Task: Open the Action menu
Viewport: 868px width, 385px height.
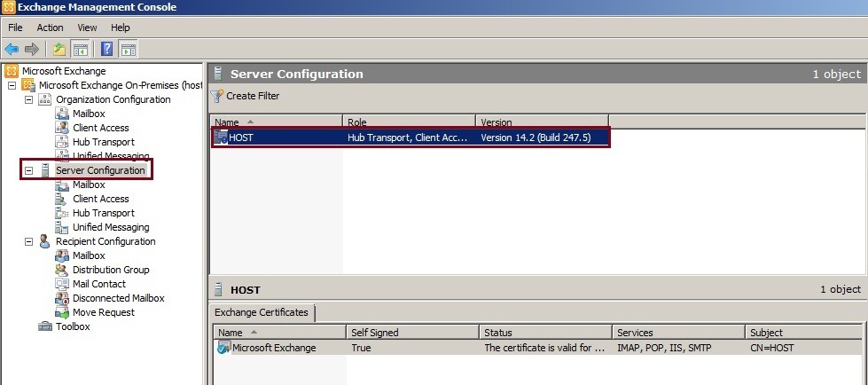Action: [x=50, y=27]
